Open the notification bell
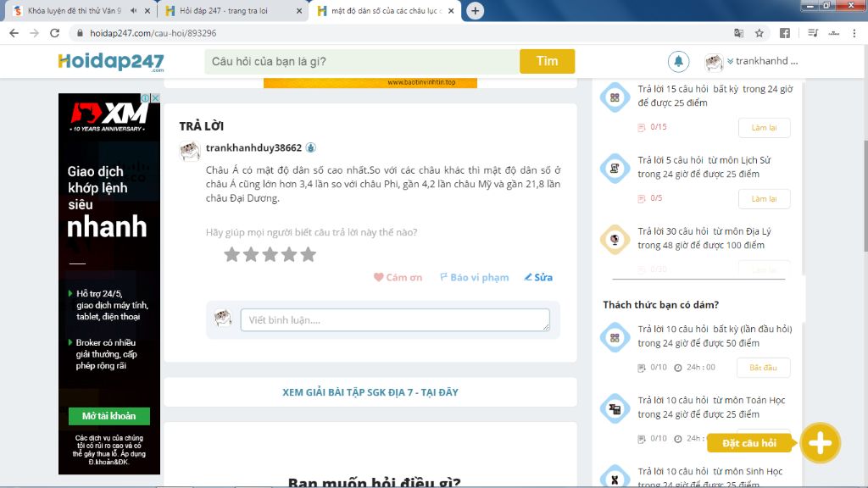The image size is (868, 488). pos(678,61)
